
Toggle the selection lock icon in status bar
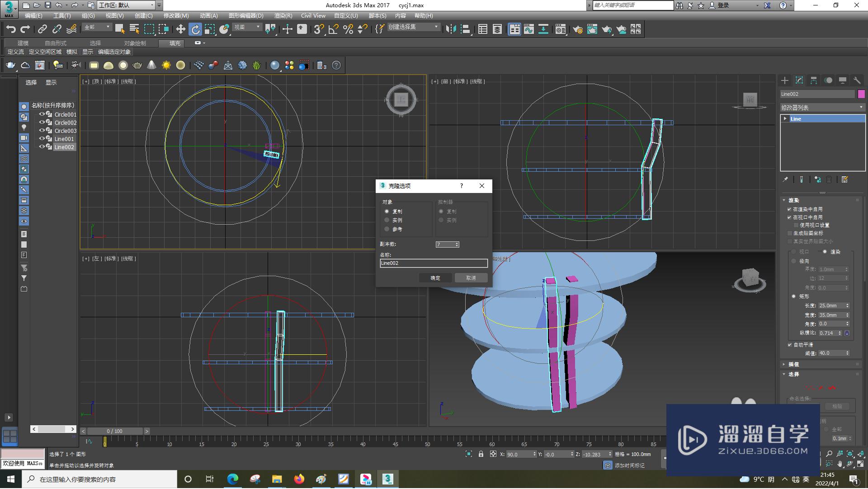click(x=481, y=455)
